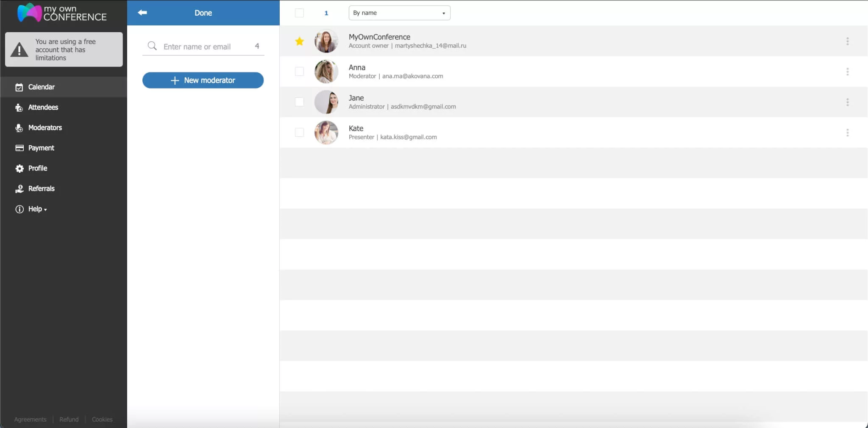Expand the Help menu
The height and width of the screenshot is (428, 868).
click(x=34, y=209)
